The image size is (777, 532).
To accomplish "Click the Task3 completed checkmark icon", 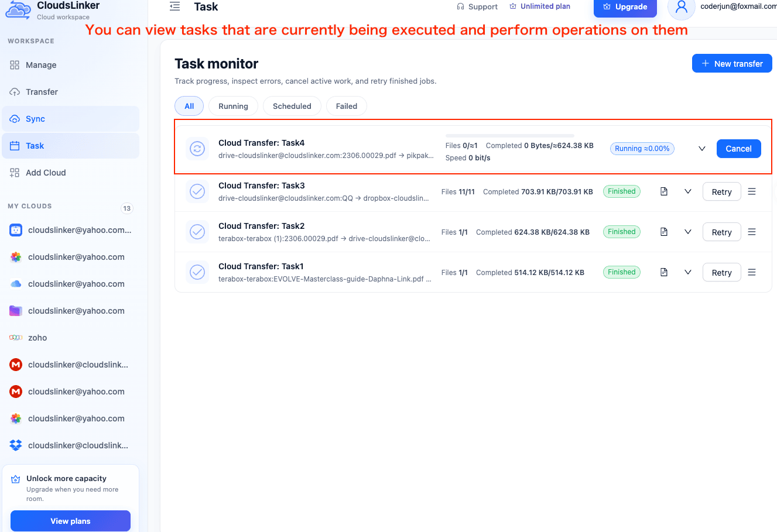I will (197, 191).
